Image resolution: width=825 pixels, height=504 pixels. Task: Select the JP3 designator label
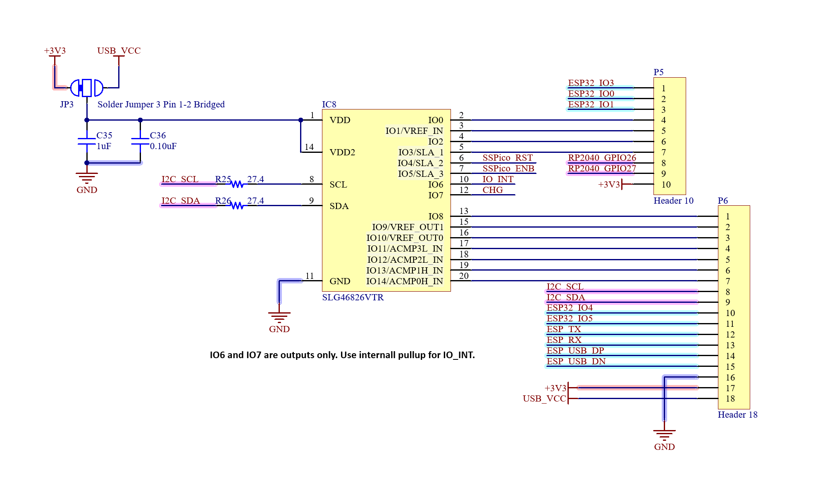tap(67, 104)
